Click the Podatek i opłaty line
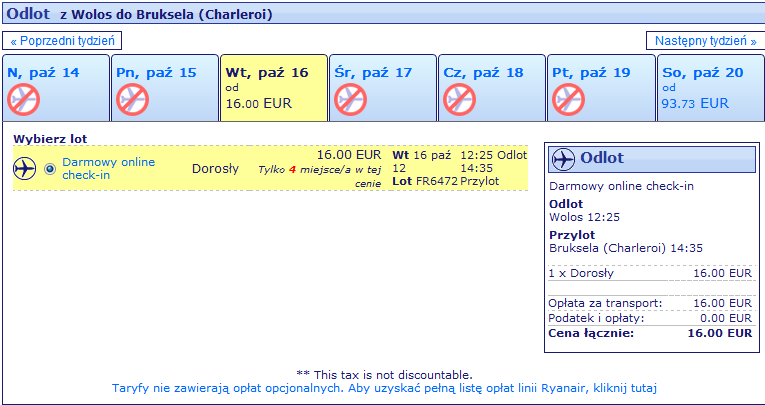Viewport: 765px width, 405px height. tap(650, 319)
